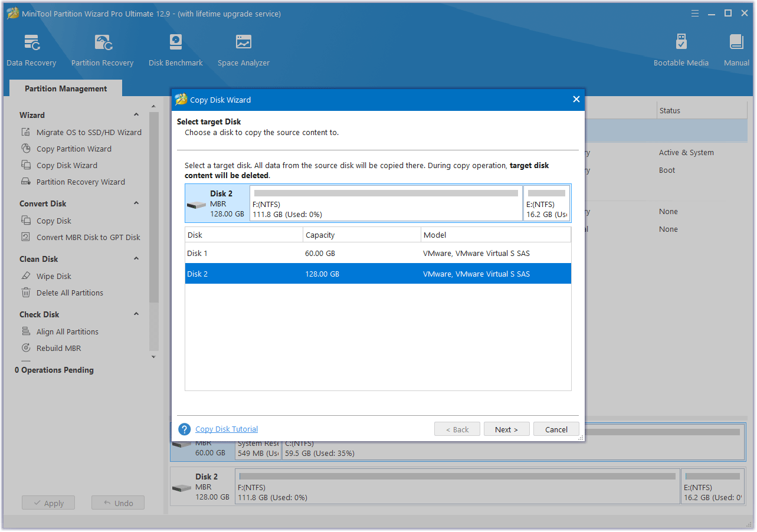Open Space Analyzer tool
This screenshot has width=757, height=532.
click(244, 50)
